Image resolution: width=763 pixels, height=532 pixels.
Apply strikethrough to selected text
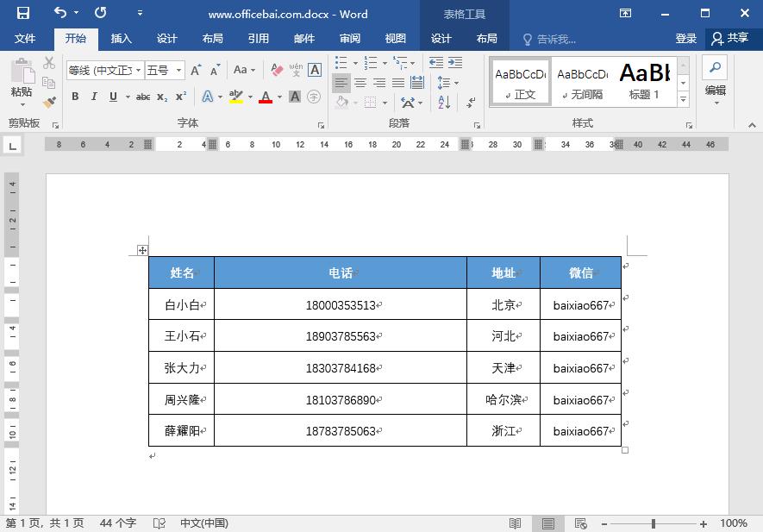click(143, 96)
